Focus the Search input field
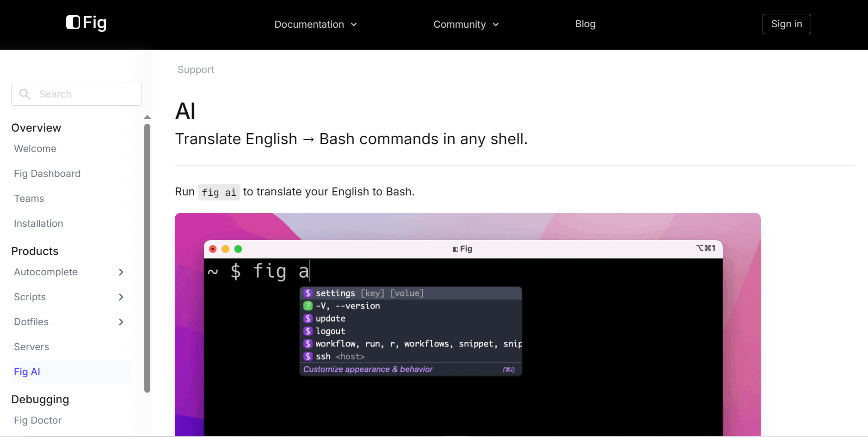This screenshot has width=868, height=437. coord(76,94)
